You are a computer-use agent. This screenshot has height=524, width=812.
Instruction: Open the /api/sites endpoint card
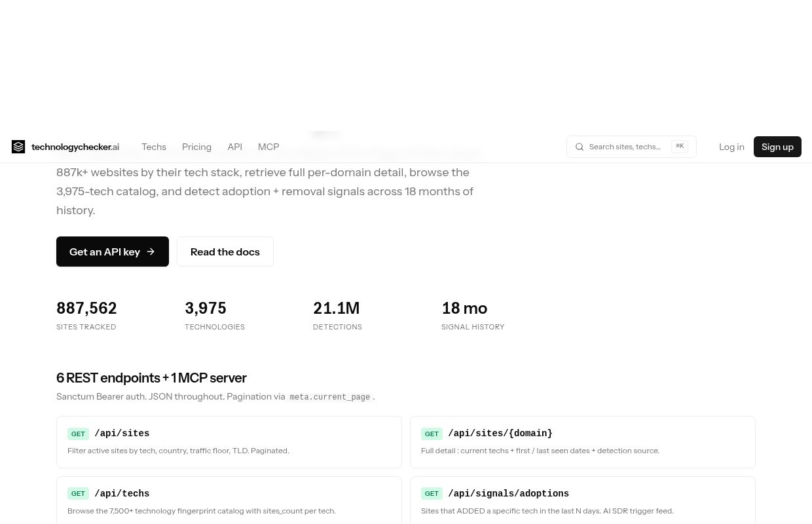pyautogui.click(x=229, y=442)
